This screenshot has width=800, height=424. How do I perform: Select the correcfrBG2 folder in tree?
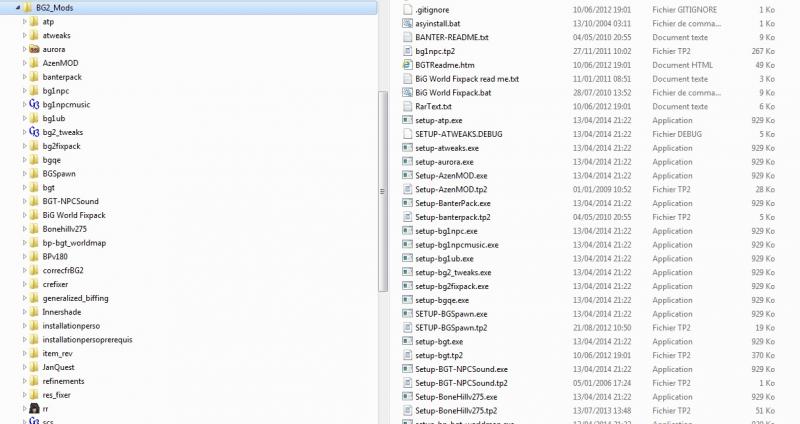coord(63,270)
